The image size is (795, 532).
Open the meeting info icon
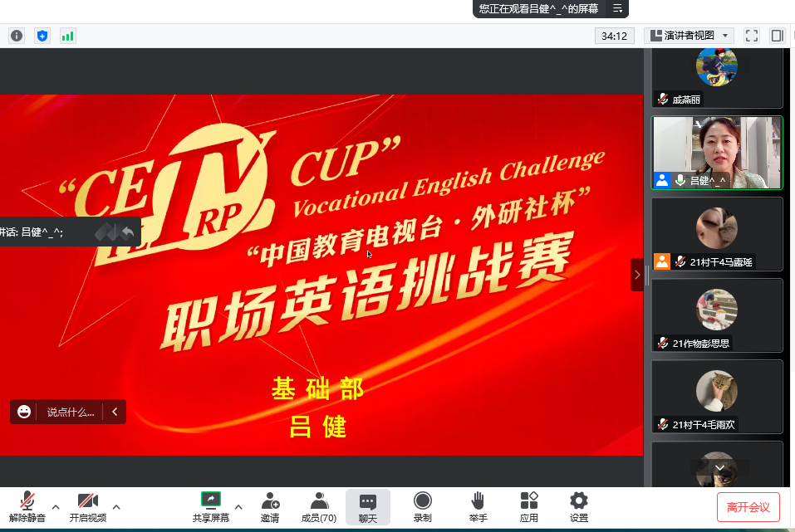point(17,36)
